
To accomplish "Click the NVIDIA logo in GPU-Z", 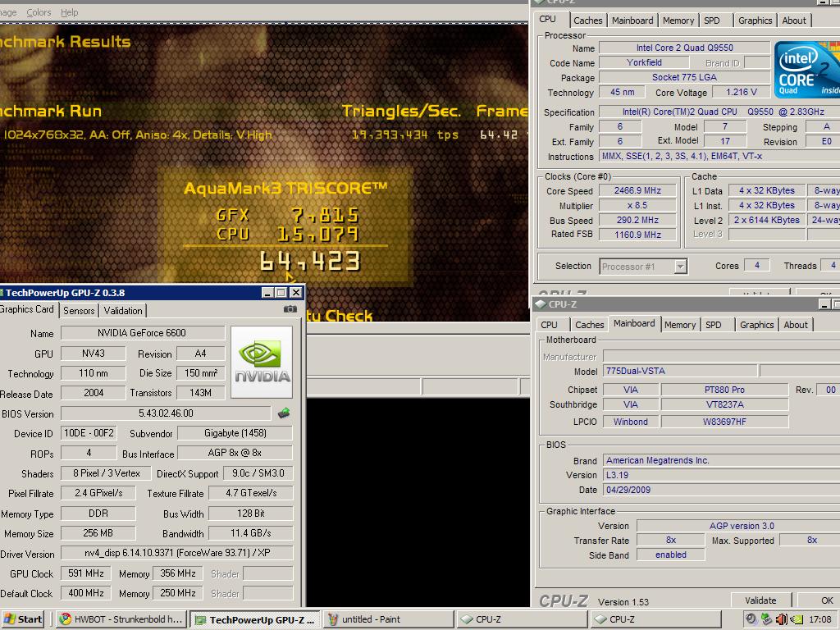I will (x=262, y=362).
